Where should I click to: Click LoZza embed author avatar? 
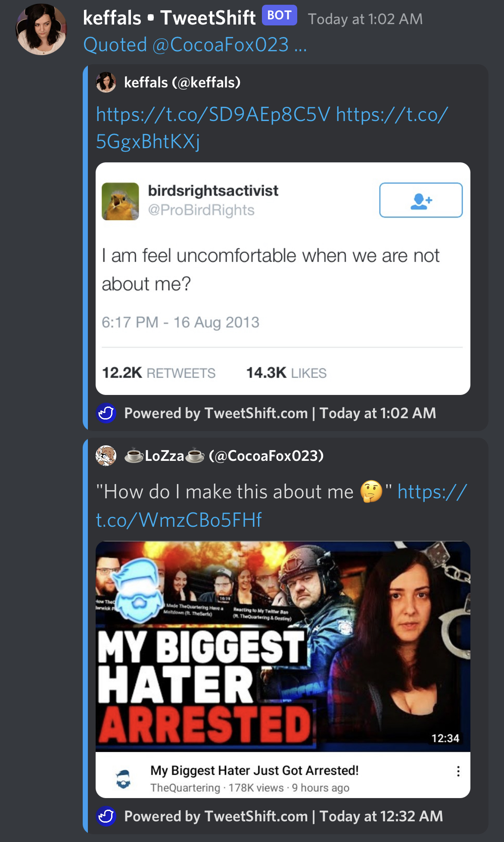tap(106, 456)
